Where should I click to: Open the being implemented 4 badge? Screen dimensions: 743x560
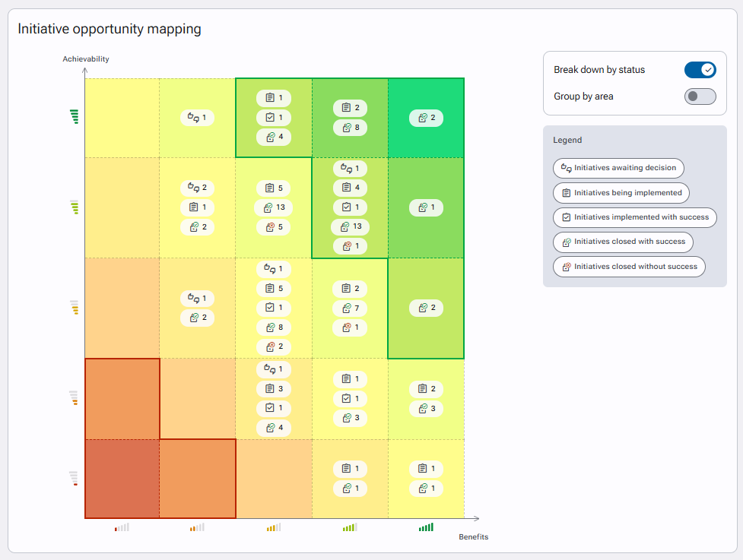coord(350,188)
